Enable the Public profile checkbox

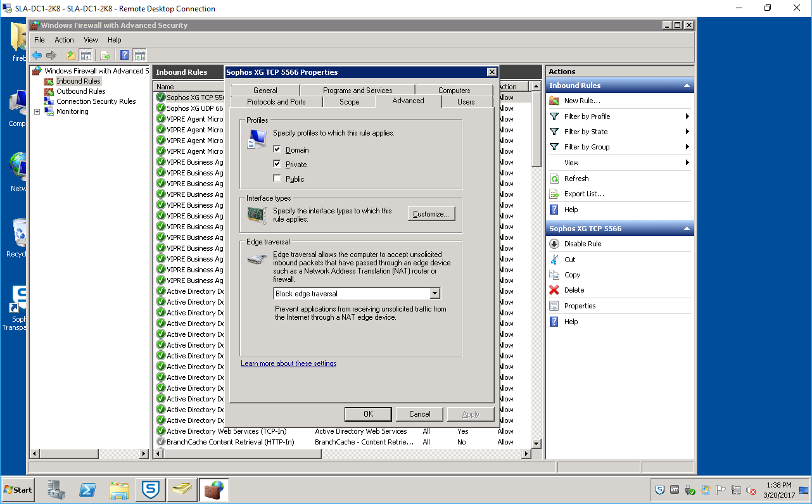point(277,179)
